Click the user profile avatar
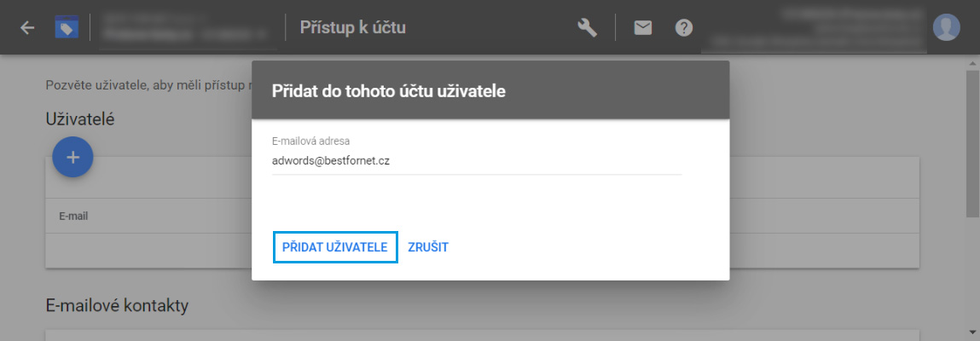Image resolution: width=980 pixels, height=341 pixels. coord(946,27)
